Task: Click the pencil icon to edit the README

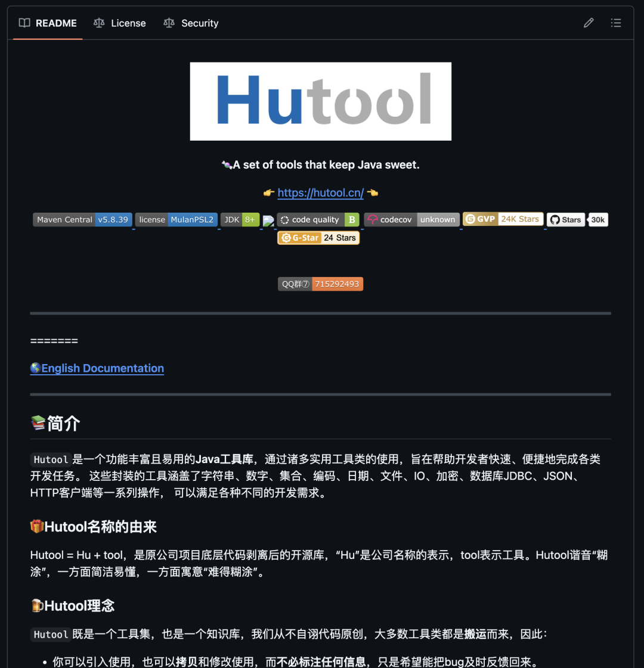Action: (589, 23)
